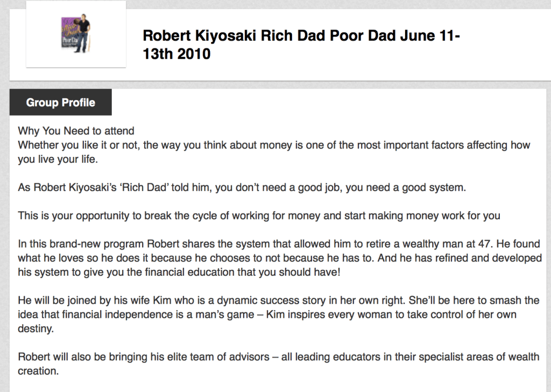
Task: Click the 'In this brand-new program' line
Action: click(x=279, y=244)
